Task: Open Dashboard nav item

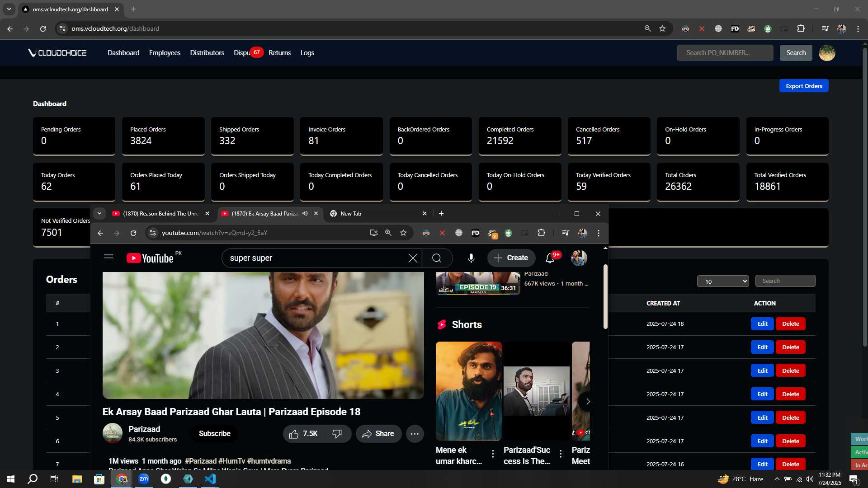Action: pyautogui.click(x=123, y=53)
